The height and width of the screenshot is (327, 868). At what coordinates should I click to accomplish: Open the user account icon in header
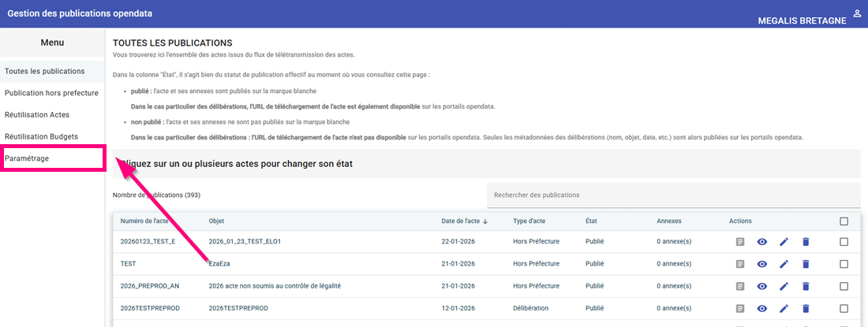pyautogui.click(x=858, y=13)
